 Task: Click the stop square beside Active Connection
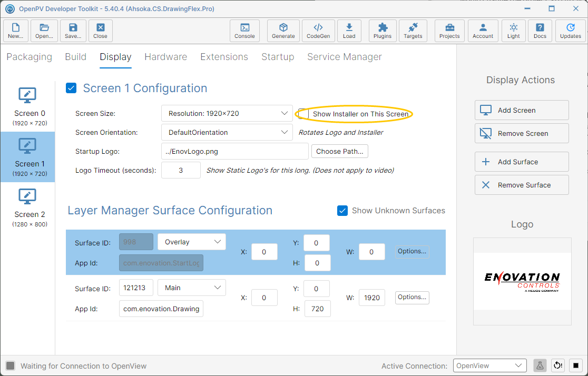(x=576, y=365)
